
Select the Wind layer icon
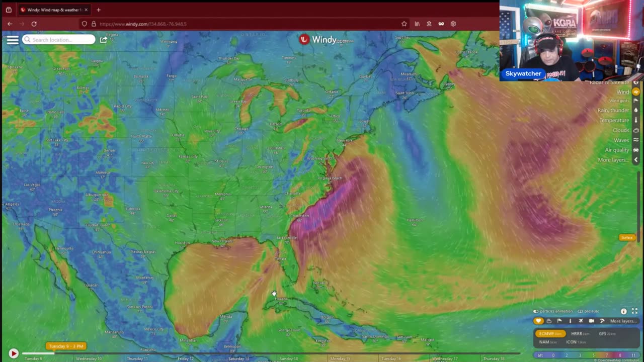636,92
